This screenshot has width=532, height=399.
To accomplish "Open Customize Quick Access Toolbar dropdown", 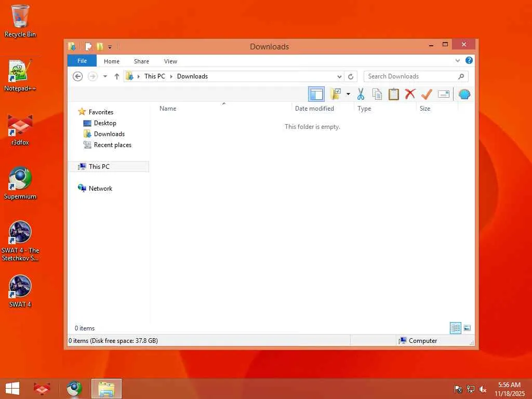I will point(110,47).
